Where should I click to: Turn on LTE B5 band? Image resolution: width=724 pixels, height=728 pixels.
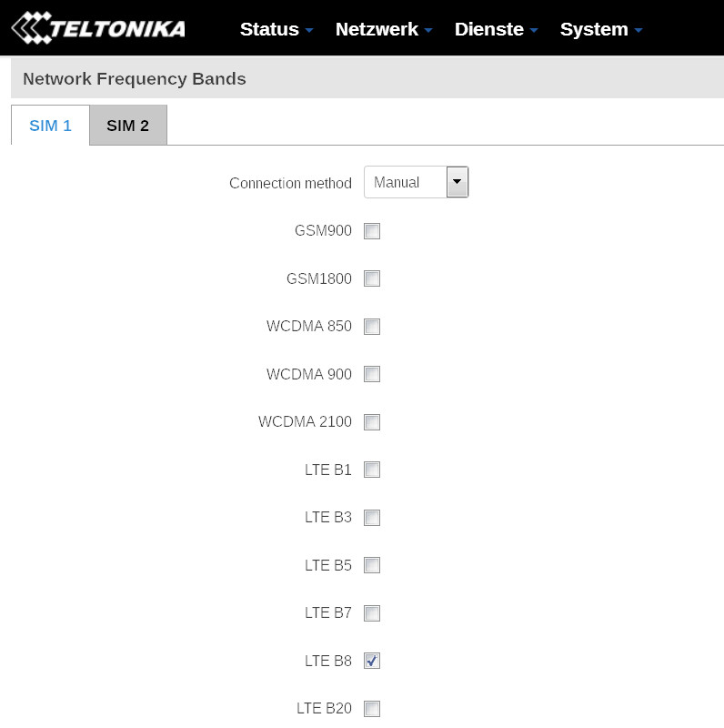coord(372,565)
